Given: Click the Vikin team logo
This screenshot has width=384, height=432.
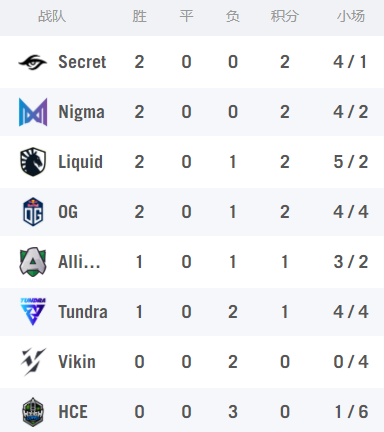Looking at the screenshot, I should coord(33,362).
